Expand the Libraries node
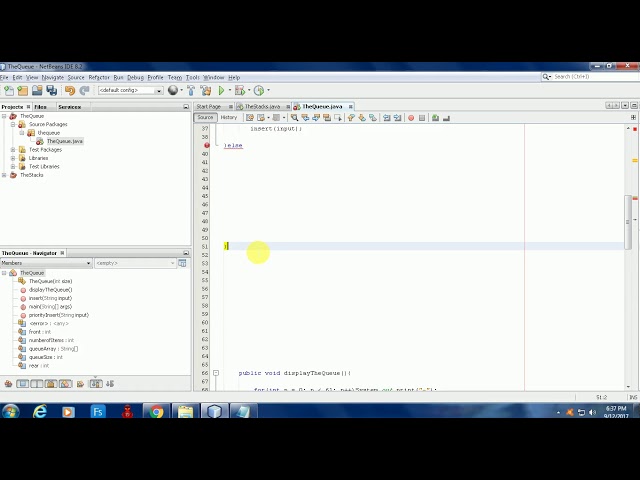The image size is (640, 480). (x=13, y=158)
